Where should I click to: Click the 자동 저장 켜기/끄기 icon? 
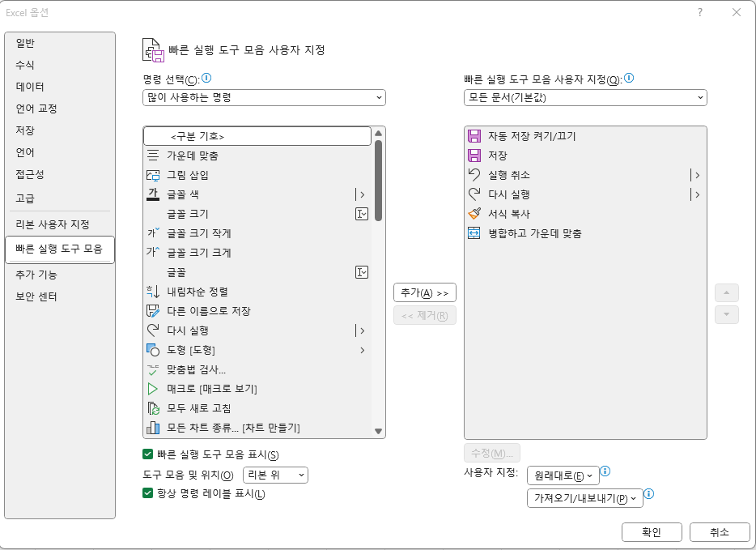click(x=474, y=136)
